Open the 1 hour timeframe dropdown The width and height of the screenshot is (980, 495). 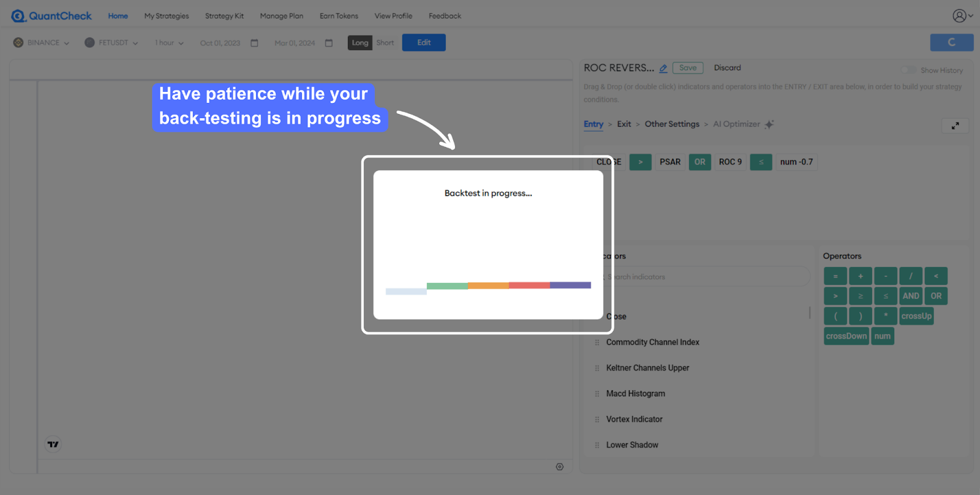[x=169, y=43]
